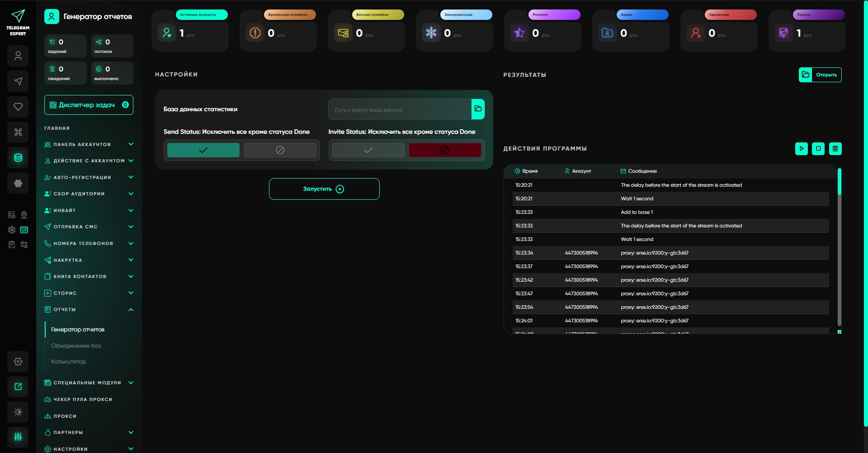Click the database file path input field

pos(400,109)
